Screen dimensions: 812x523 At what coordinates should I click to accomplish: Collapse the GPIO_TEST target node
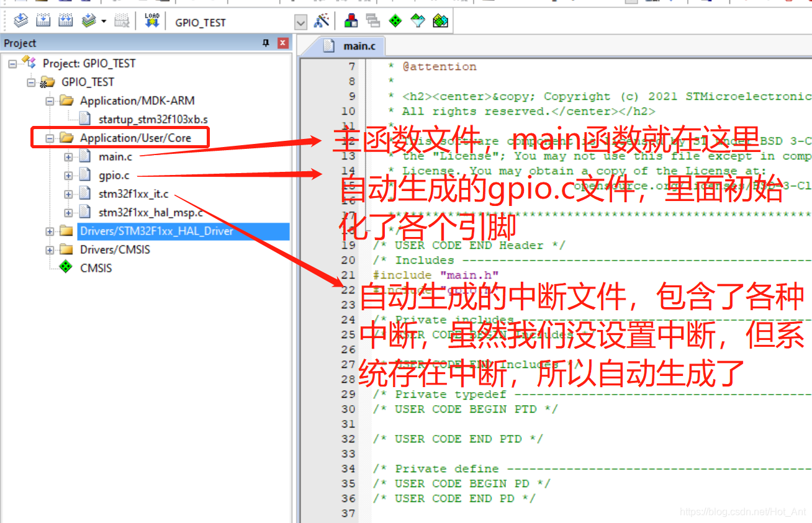pos(31,82)
